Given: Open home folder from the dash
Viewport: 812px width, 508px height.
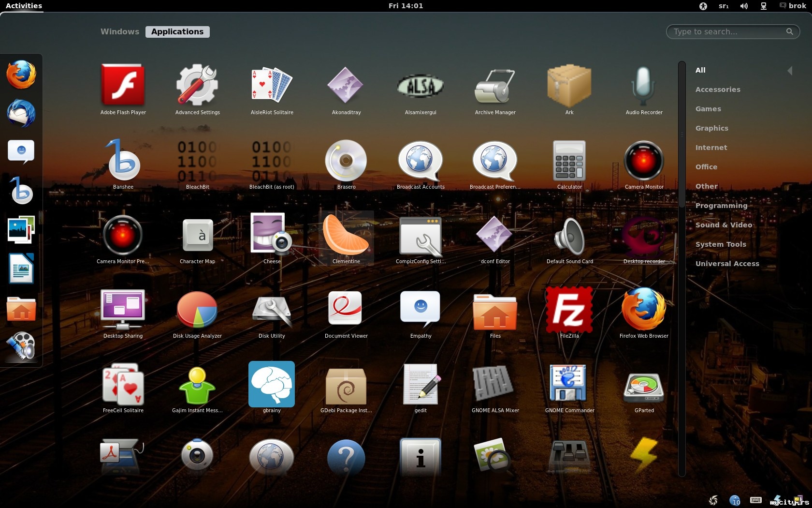Looking at the screenshot, I should 21,309.
